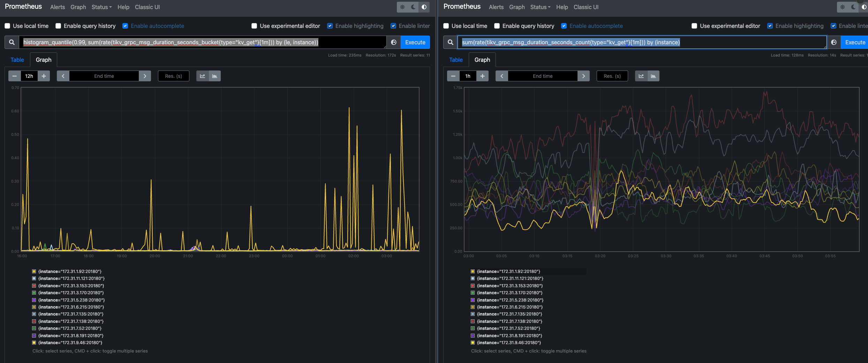The image size is (868, 363).
Task: Enable 'Use local time' in left panel
Action: (7, 26)
